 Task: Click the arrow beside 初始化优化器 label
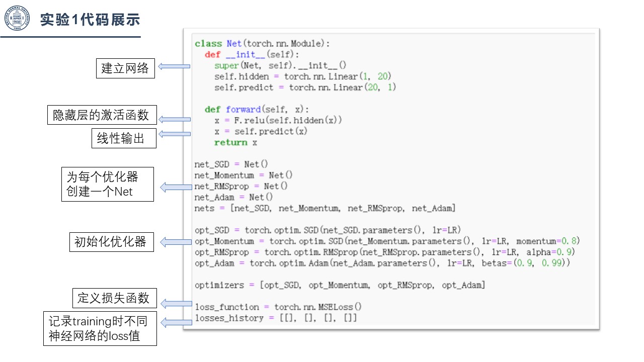[x=176, y=242]
